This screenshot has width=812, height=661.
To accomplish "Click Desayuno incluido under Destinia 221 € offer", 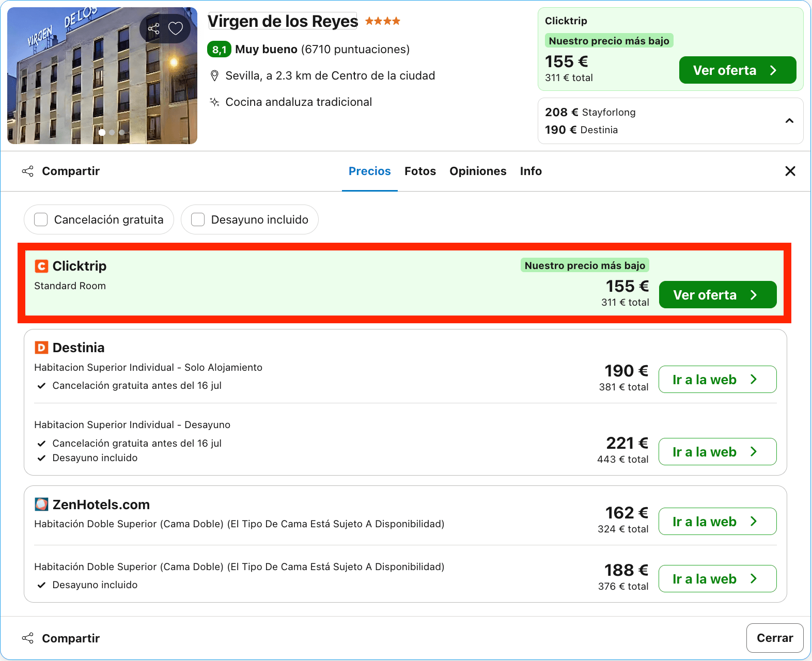I will (x=95, y=458).
